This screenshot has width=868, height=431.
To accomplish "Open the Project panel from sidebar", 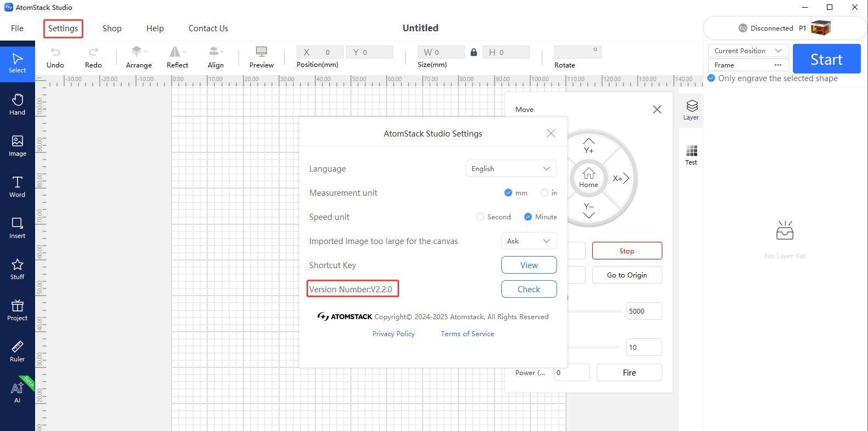I will tap(18, 310).
